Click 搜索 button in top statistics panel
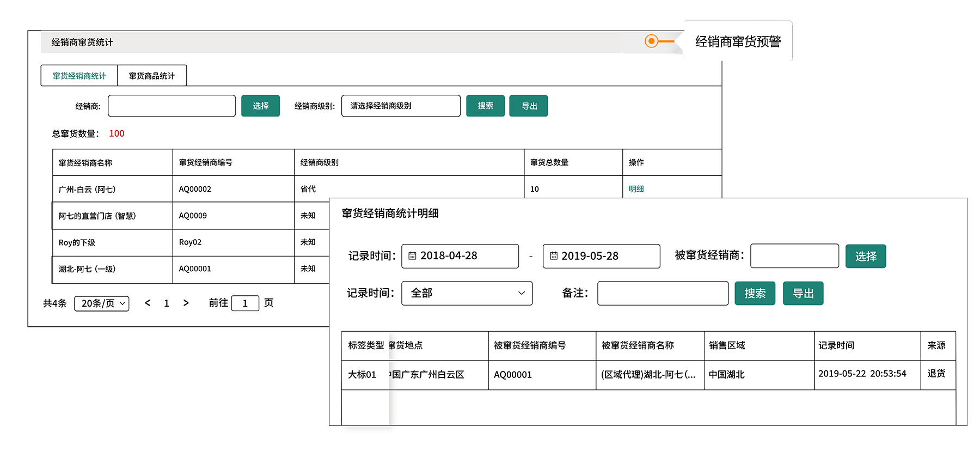Image resolution: width=980 pixels, height=451 pixels. pos(485,106)
